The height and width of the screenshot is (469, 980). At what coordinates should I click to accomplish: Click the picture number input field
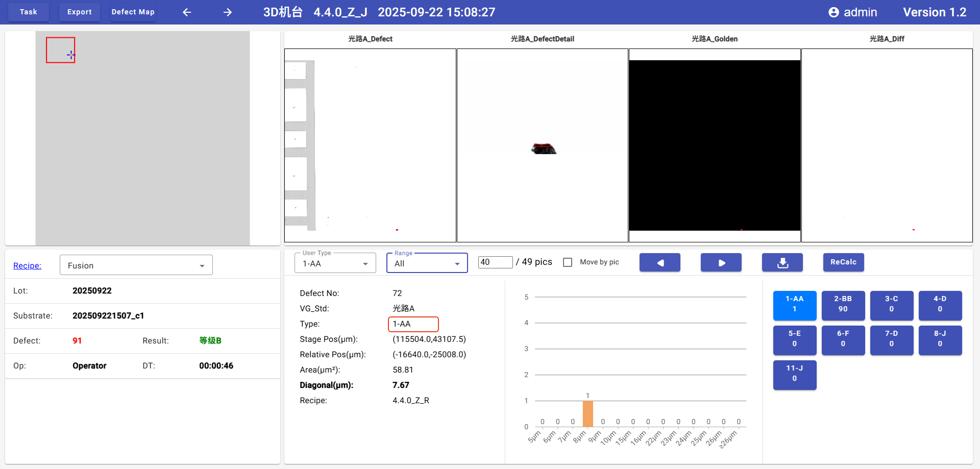click(x=495, y=262)
